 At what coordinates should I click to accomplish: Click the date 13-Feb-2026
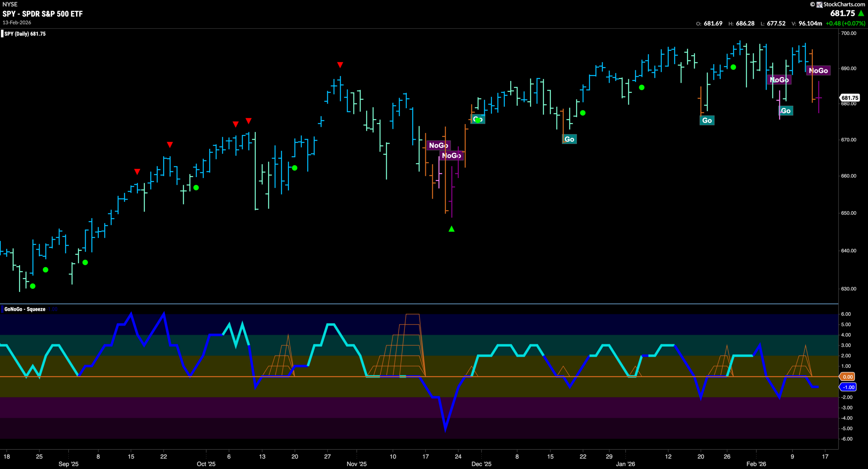17,22
